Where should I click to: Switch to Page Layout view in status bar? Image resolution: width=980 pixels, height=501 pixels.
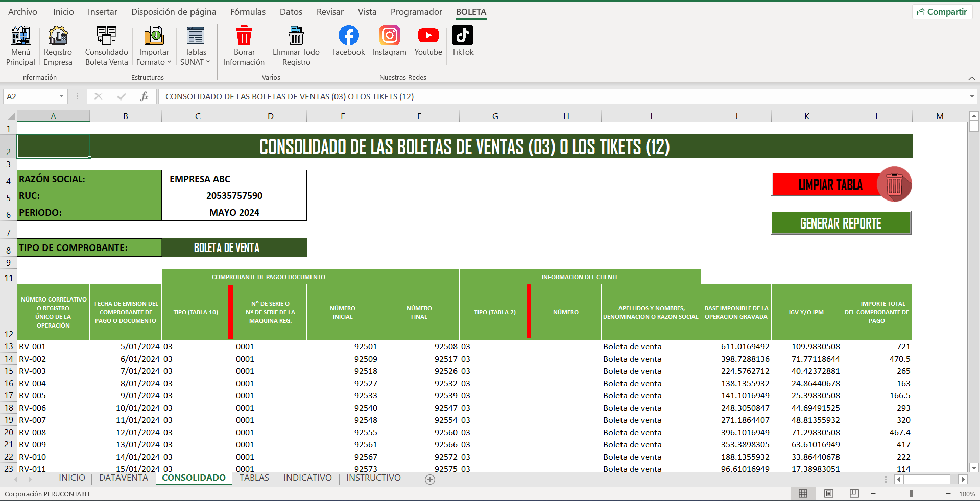click(x=828, y=493)
